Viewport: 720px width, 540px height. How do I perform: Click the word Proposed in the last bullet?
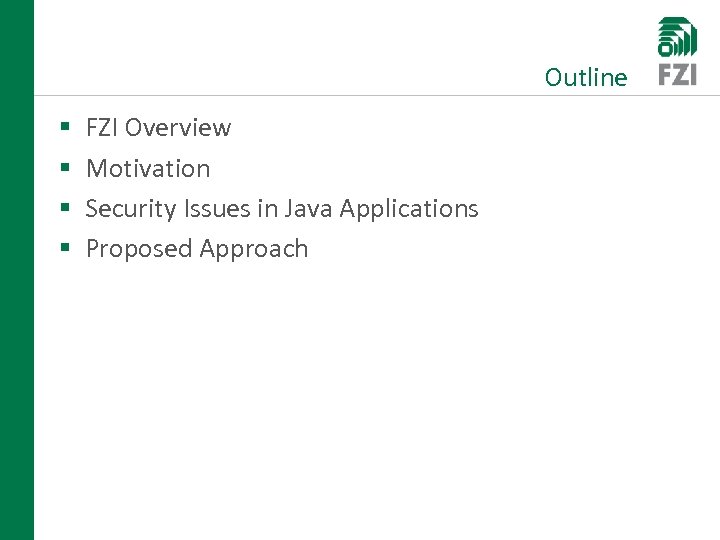138,249
